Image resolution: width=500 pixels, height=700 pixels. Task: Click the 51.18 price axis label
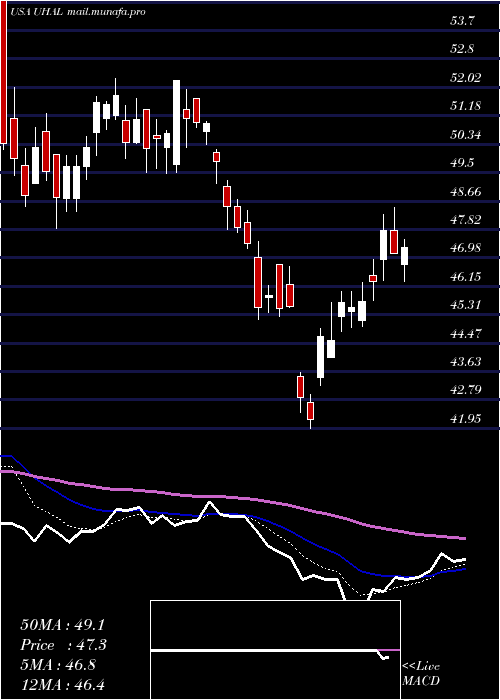[x=466, y=106]
